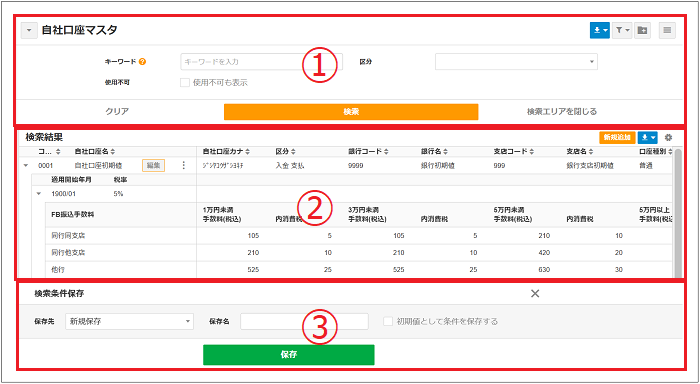
Task: Sort results by 自社口座名 column
Action: (x=95, y=152)
